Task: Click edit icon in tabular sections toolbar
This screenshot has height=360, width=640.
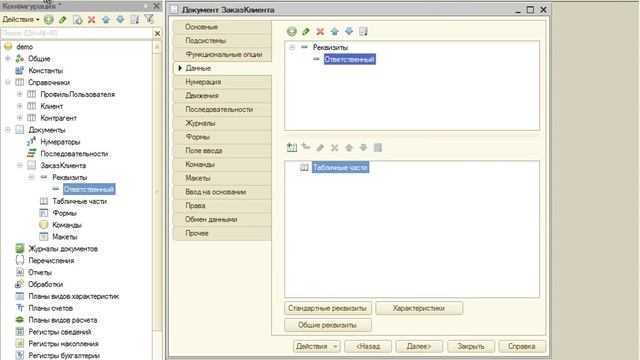Action: click(x=320, y=147)
